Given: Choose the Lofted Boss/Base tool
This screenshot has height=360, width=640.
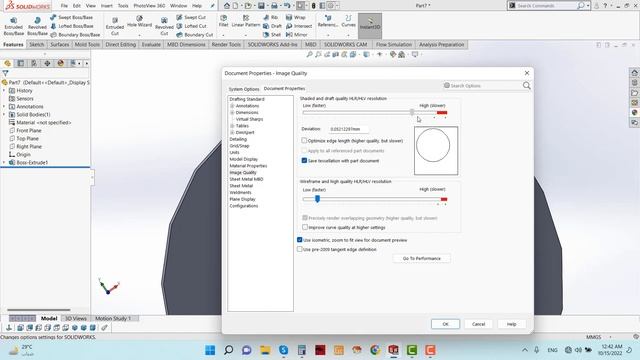Looking at the screenshot, I should [x=71, y=26].
